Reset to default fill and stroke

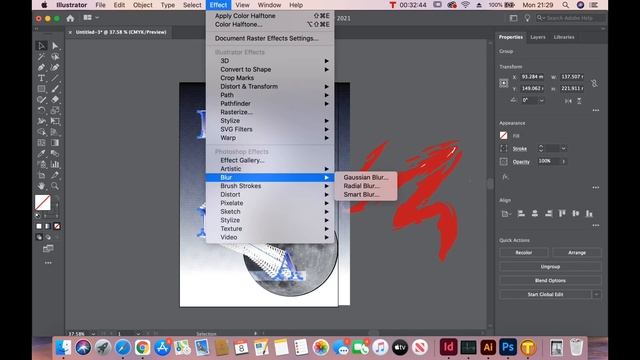coord(38,216)
